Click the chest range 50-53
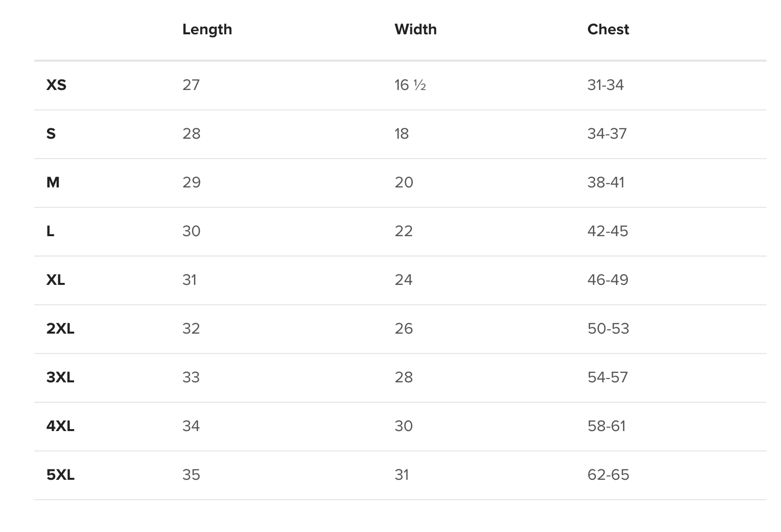This screenshot has height=532, width=781. (608, 329)
